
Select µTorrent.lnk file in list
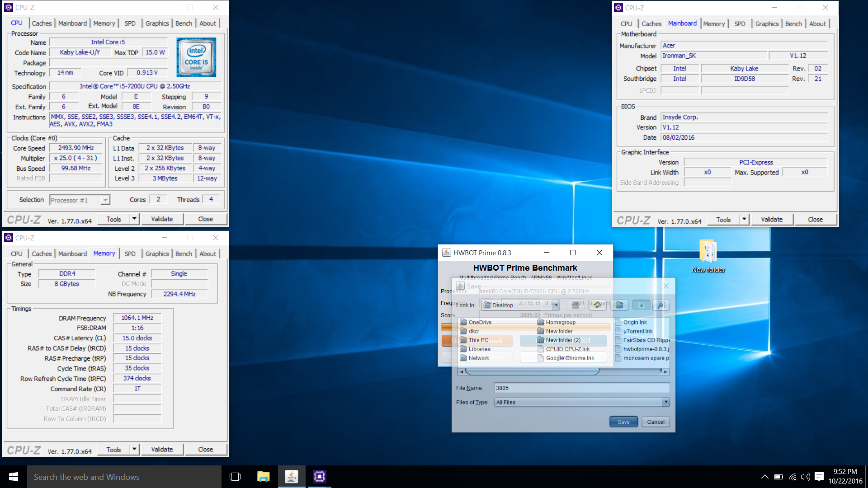click(634, 331)
